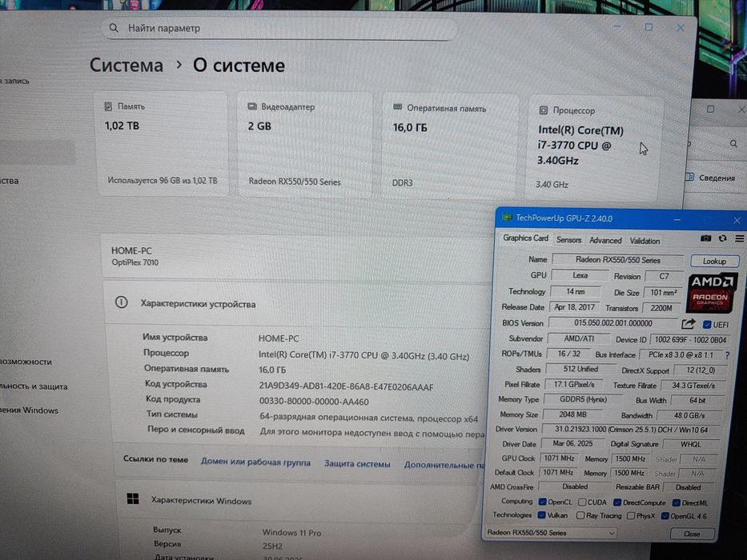Click the Сведения icon in background window
The height and width of the screenshot is (560, 747).
pos(689,177)
